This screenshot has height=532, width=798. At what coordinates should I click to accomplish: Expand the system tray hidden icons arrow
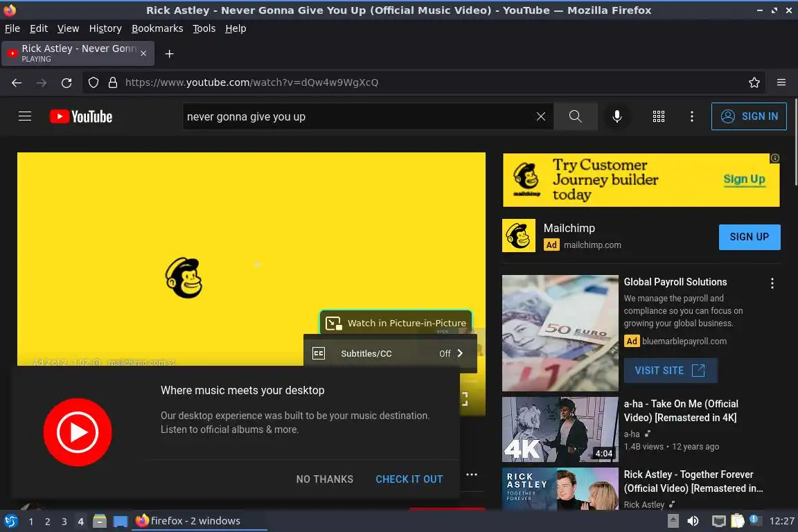(673, 521)
